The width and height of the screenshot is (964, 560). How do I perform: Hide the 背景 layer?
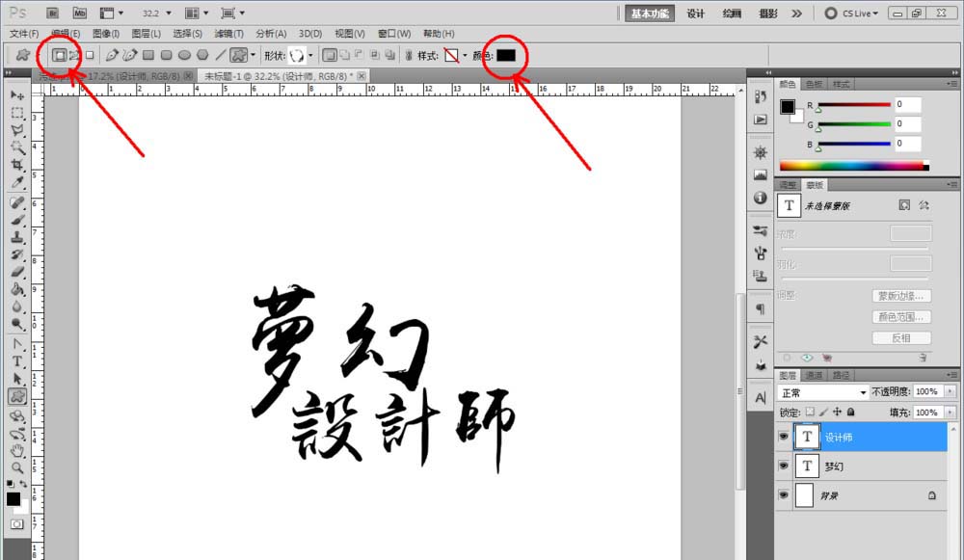pyautogui.click(x=784, y=495)
